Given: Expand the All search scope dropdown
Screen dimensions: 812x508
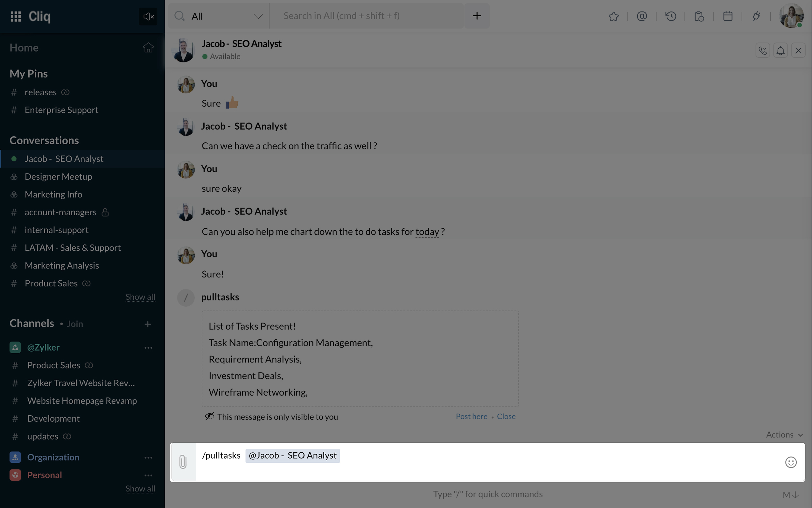Looking at the screenshot, I should pyautogui.click(x=219, y=16).
